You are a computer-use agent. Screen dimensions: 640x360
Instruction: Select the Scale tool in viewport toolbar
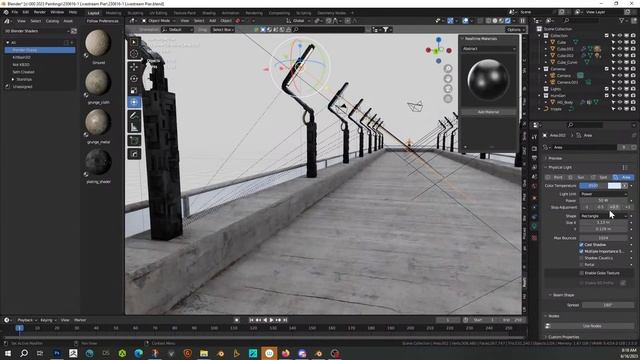(x=134, y=90)
